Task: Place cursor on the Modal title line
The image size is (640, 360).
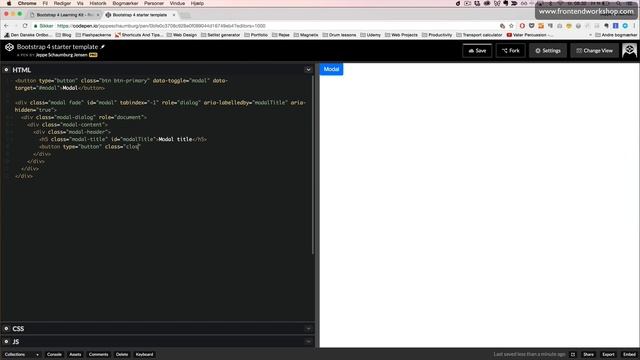Action: coord(123,140)
